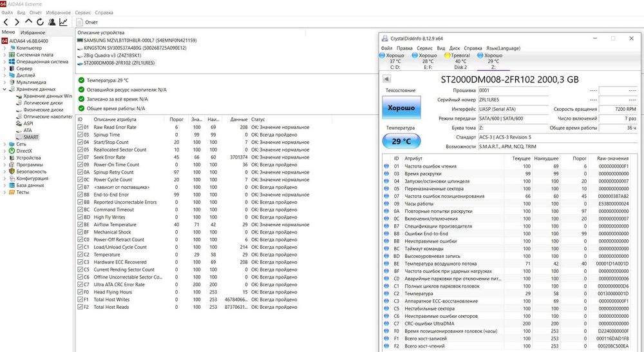Click the Хорошо health status button
The width and height of the screenshot is (644, 352).
(x=401, y=108)
